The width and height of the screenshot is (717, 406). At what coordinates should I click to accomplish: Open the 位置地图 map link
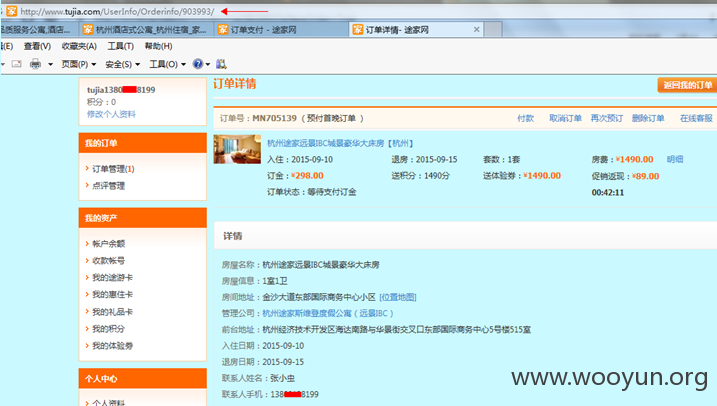pyautogui.click(x=398, y=297)
